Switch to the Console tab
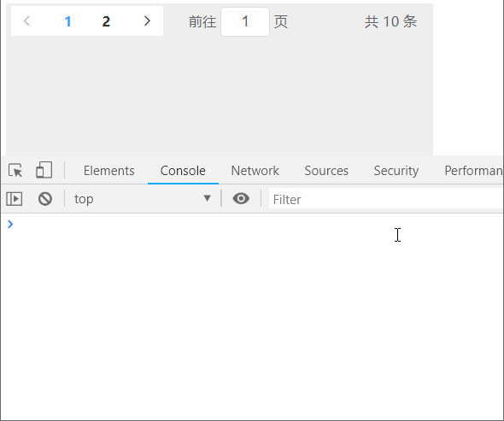This screenshot has width=504, height=421. click(x=183, y=171)
